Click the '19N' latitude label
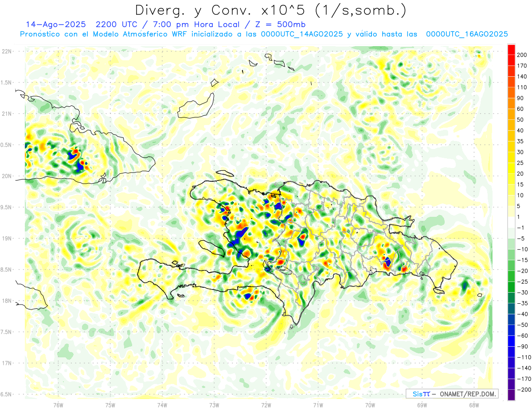Viewport: 532px width, 411px height. pos(7,238)
